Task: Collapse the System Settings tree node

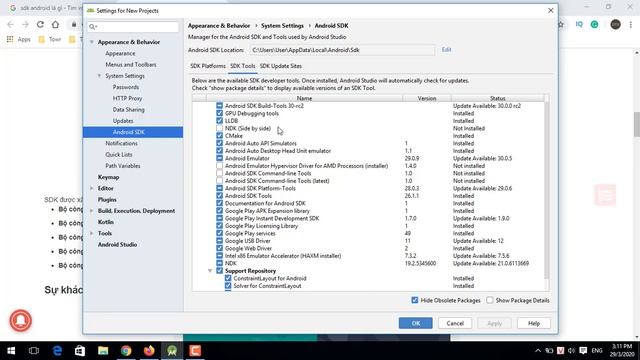Action: (x=99, y=76)
